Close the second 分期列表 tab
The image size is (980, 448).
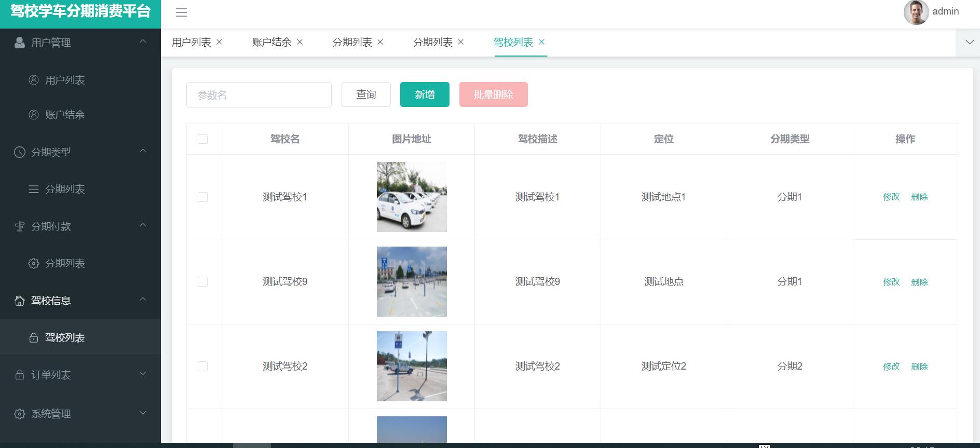pos(460,42)
